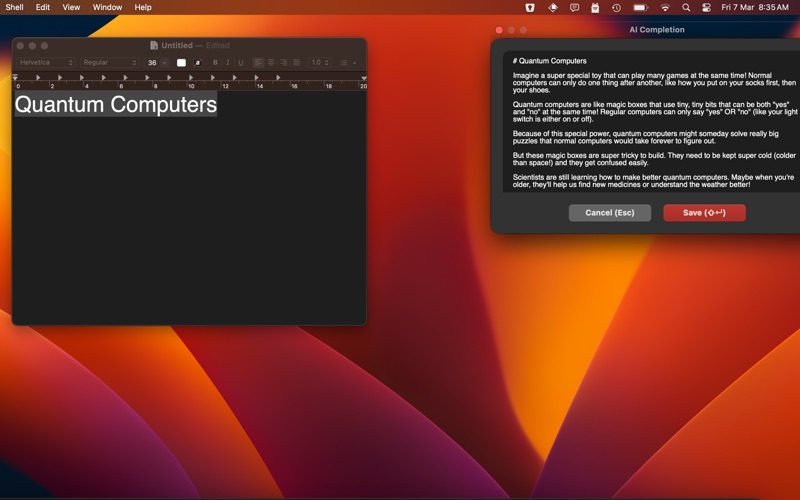Open the Shell menu
Viewport: 800px width, 500px height.
point(14,8)
